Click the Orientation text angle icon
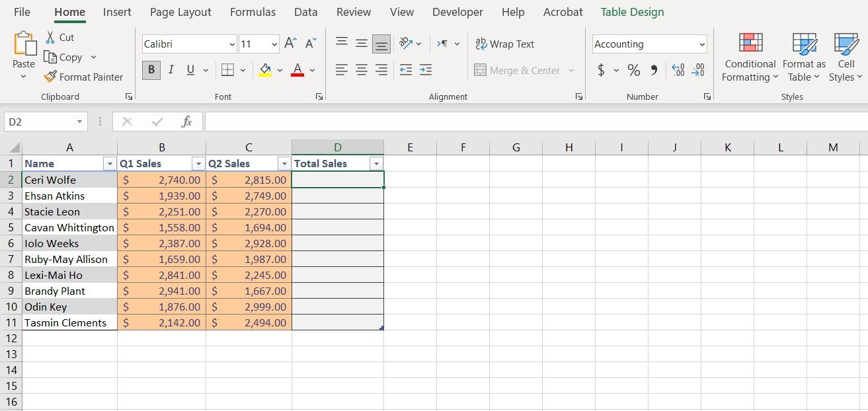868x411 pixels. click(x=406, y=44)
